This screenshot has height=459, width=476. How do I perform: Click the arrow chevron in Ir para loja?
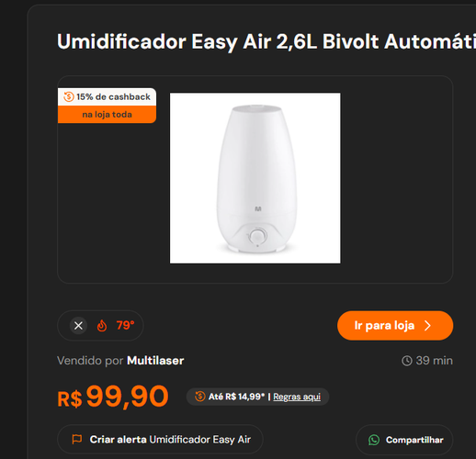[x=427, y=326]
